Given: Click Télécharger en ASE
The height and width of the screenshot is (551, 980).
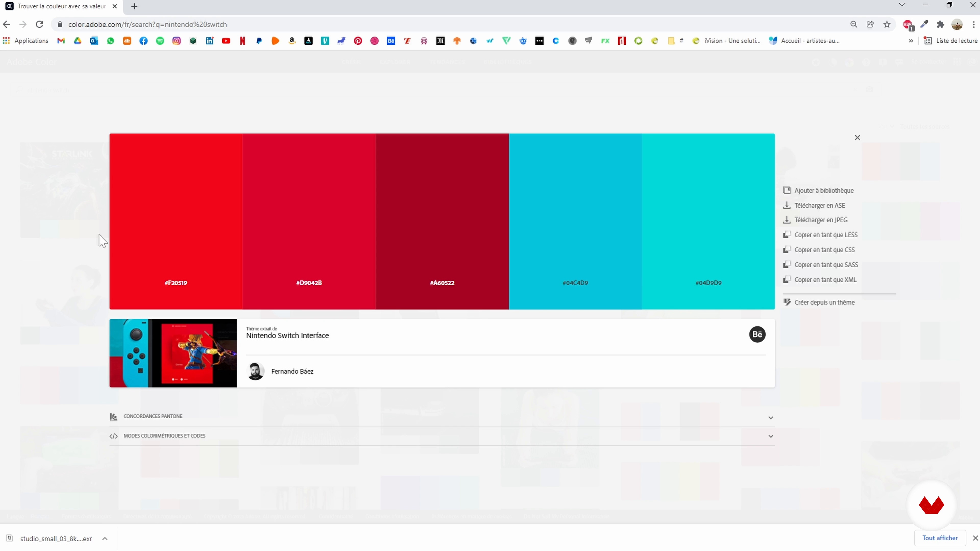Looking at the screenshot, I should 814,205.
